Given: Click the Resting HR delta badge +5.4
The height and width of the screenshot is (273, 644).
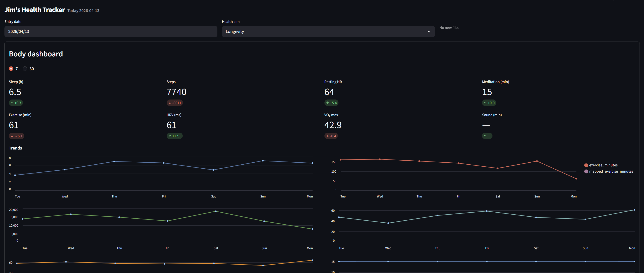Looking at the screenshot, I should (x=331, y=103).
